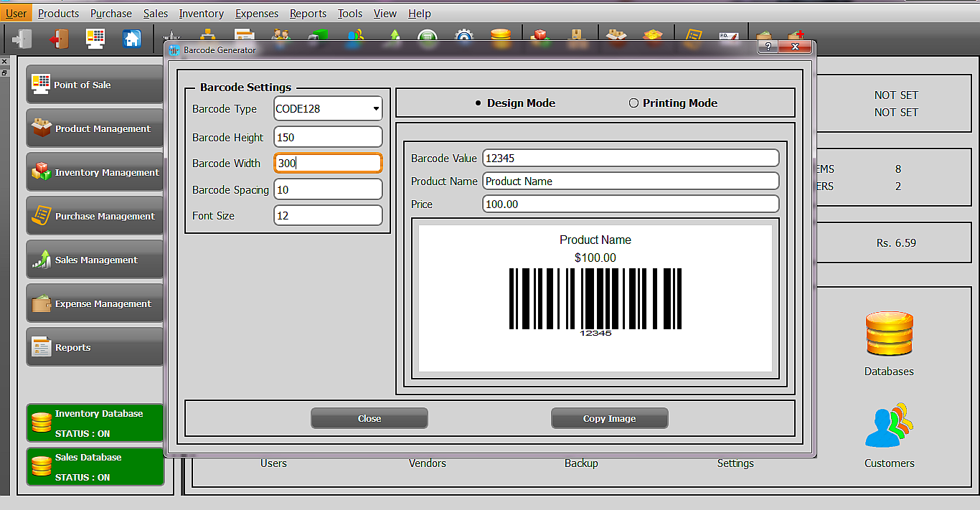Click the Close button in Barcode Generator
Screen dimensions: 980x510
tap(369, 418)
